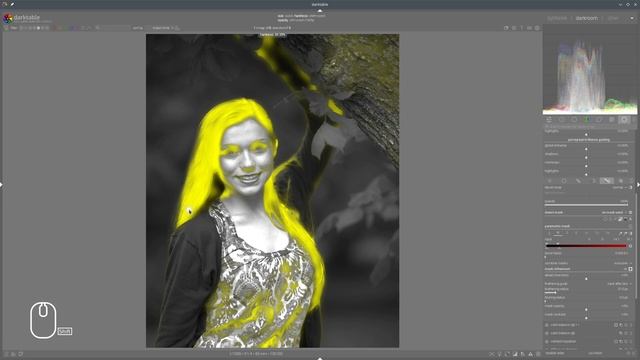Viewport: 640px width, 360px height.
Task: Toggle raw overexposed indicator icon
Action: coord(507,354)
